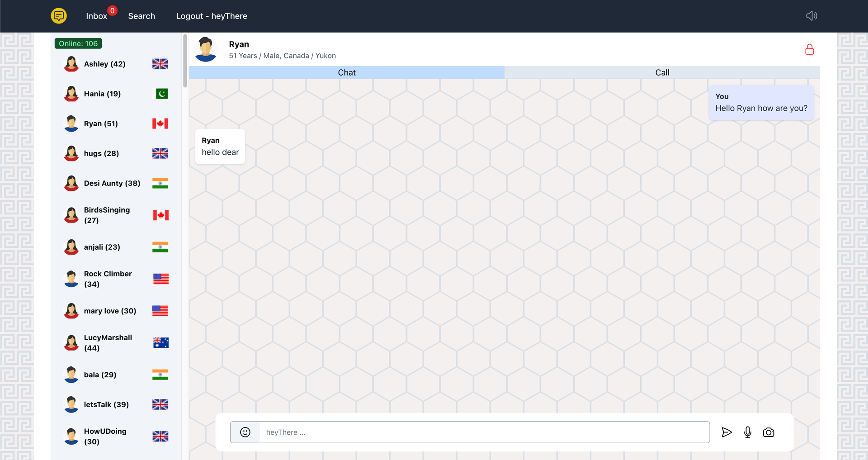Click the message input field
Image resolution: width=868 pixels, height=460 pixels.
click(484, 432)
